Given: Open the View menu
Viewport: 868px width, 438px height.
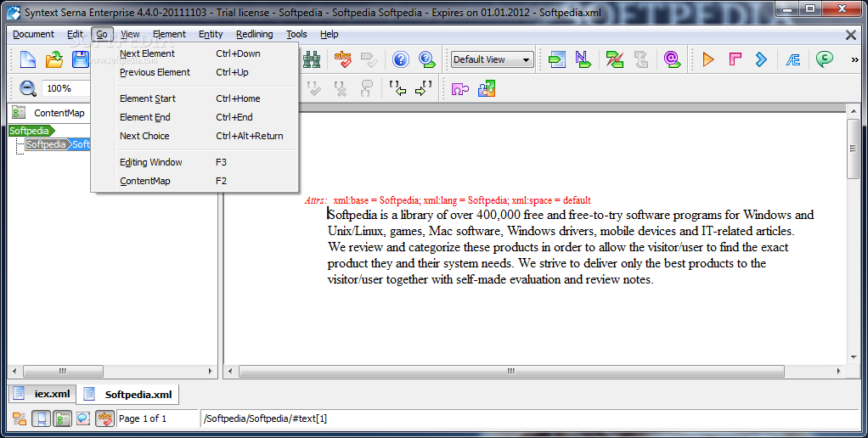Looking at the screenshot, I should [130, 34].
